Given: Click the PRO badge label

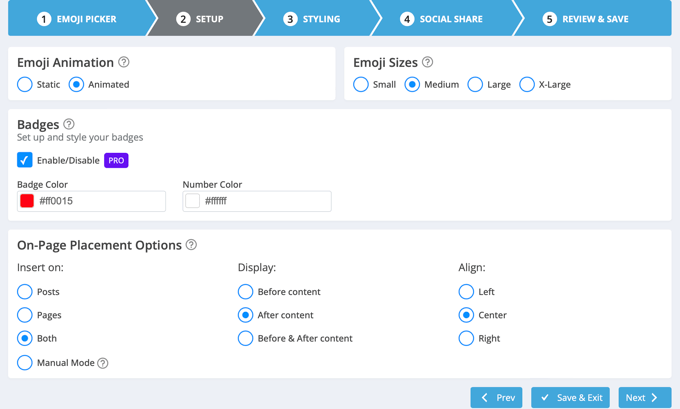Looking at the screenshot, I should (x=116, y=160).
